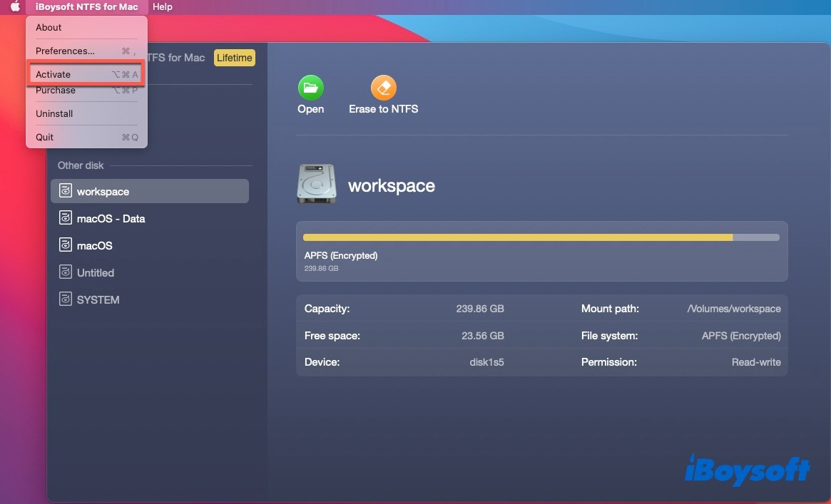
Task: Quit the app via the Quit item
Action: tap(44, 137)
